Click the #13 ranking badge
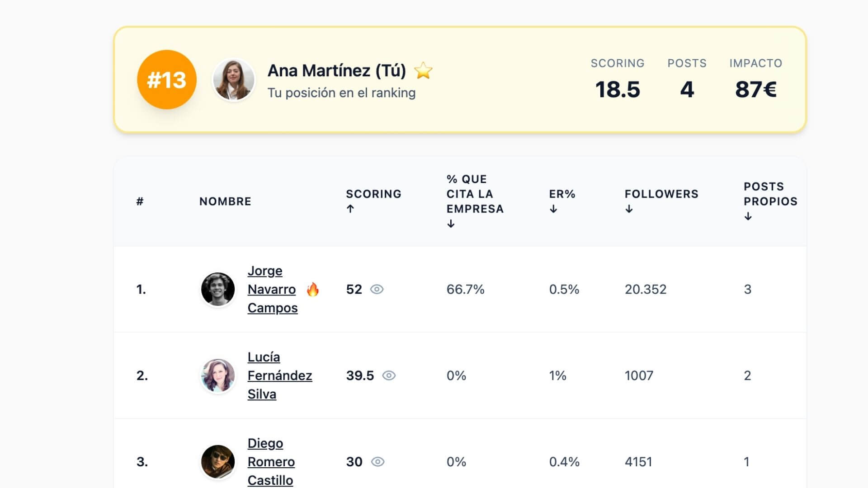The width and height of the screenshot is (868, 488). (x=166, y=80)
